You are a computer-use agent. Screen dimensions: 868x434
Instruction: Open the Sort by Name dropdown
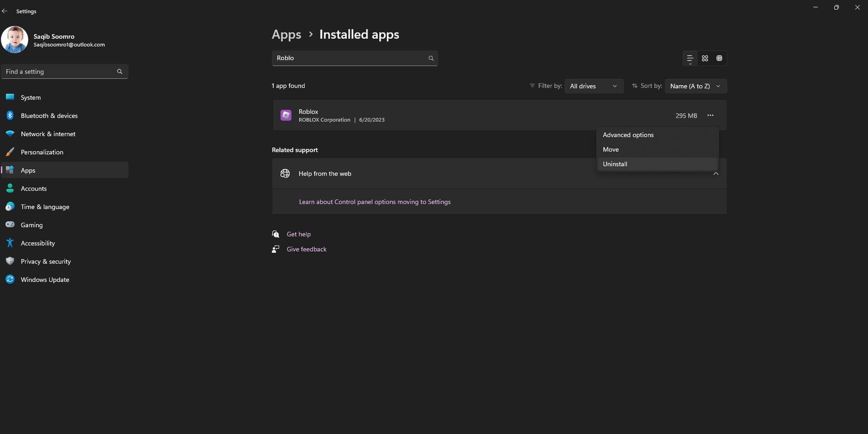tap(695, 86)
